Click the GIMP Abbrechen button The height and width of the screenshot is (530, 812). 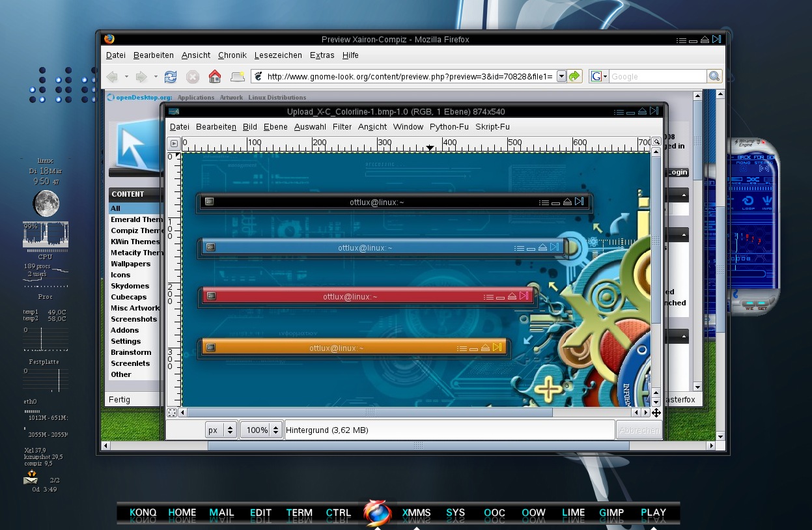pos(638,430)
